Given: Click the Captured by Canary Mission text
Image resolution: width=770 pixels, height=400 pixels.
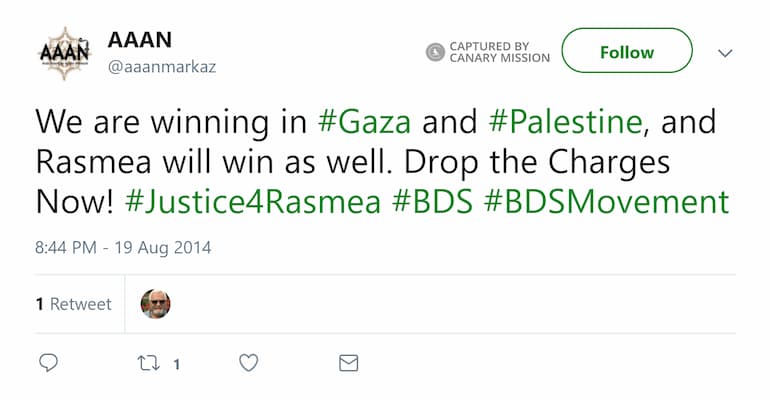Looking at the screenshot, I should tap(499, 52).
